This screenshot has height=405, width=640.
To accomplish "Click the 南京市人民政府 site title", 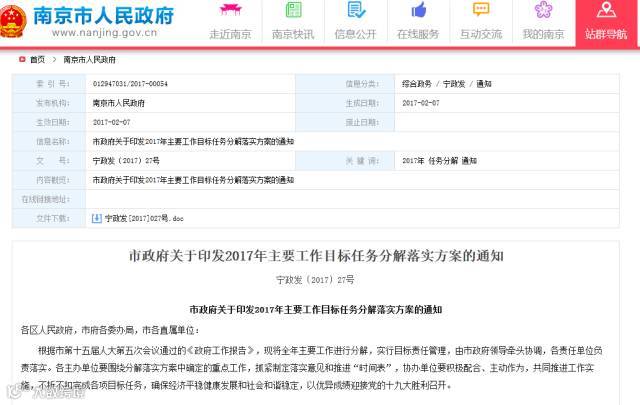I will (x=104, y=15).
